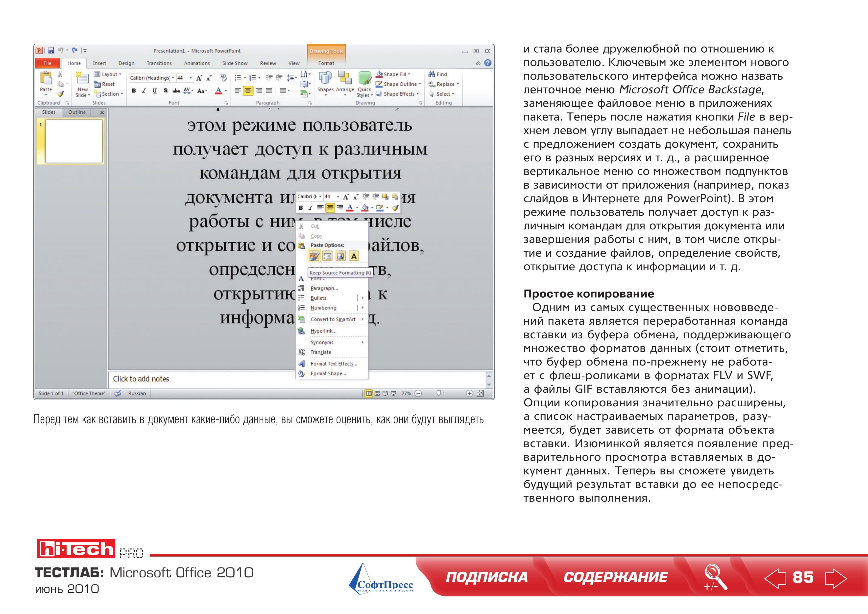868x614 pixels.
Task: Choose Hyperlink... in context menu
Action: click(x=323, y=331)
